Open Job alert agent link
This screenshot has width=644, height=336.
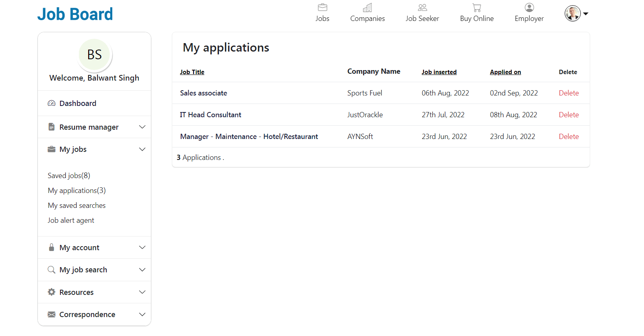coord(71,220)
